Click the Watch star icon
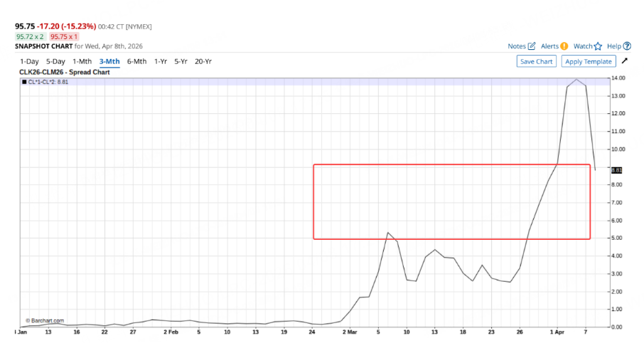644x343 pixels. coord(598,46)
